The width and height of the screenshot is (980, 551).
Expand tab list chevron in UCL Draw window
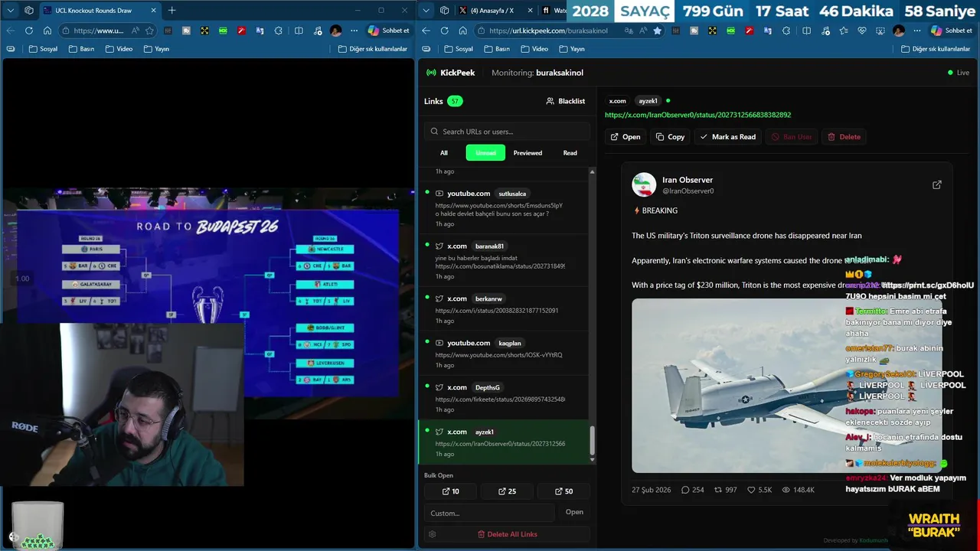click(x=11, y=11)
